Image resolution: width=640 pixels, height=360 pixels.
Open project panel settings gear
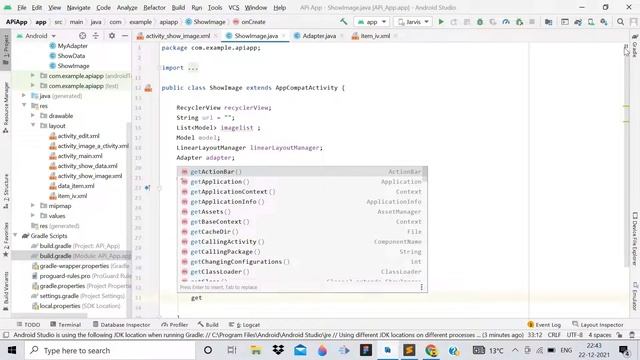pos(112,36)
